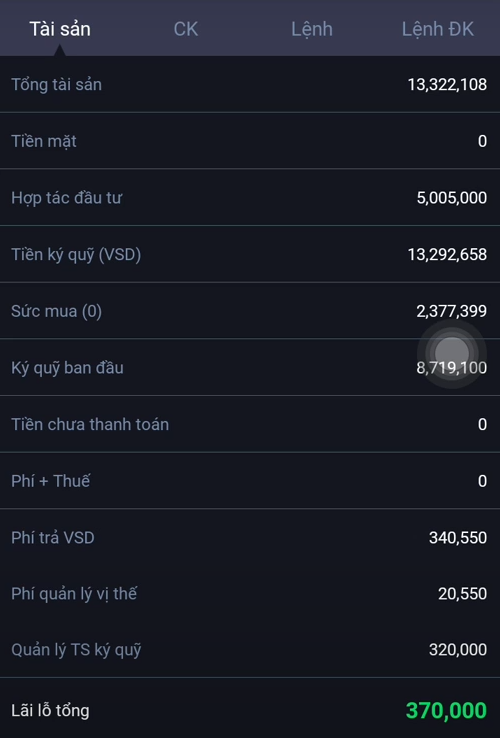Image resolution: width=500 pixels, height=738 pixels.
Task: Switch to the Tài sản tab
Action: 60,29
